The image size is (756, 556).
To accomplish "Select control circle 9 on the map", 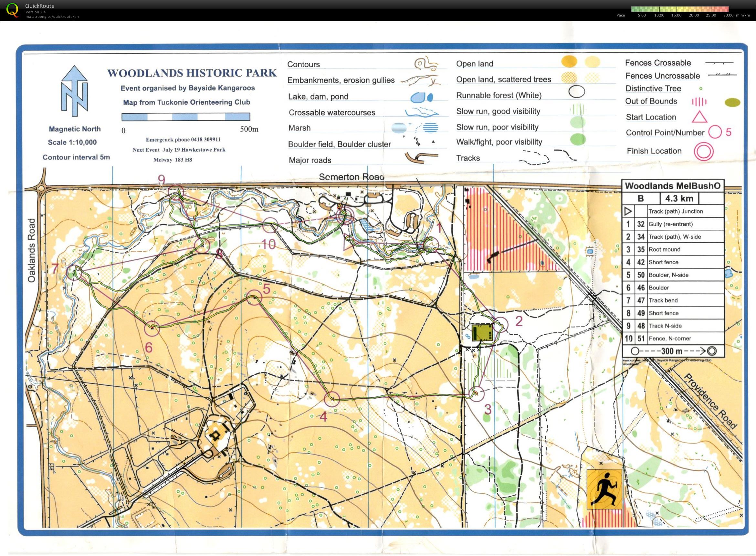I will point(176,192).
